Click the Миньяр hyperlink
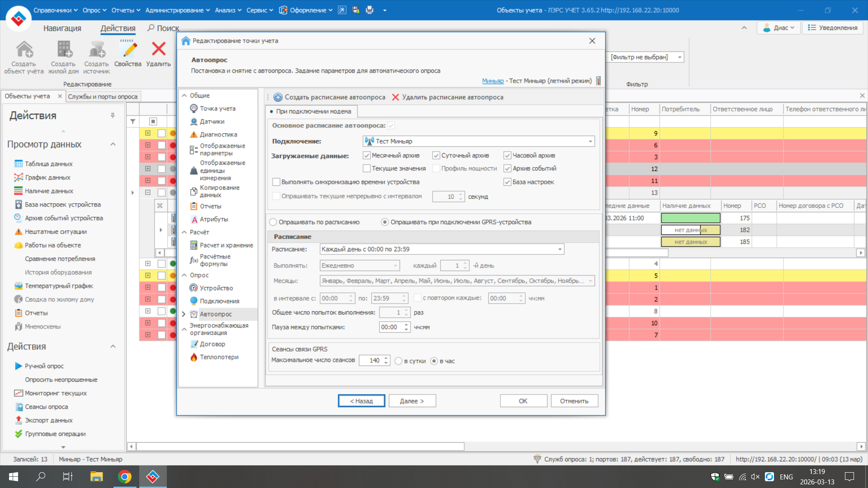The image size is (868, 488). point(492,81)
